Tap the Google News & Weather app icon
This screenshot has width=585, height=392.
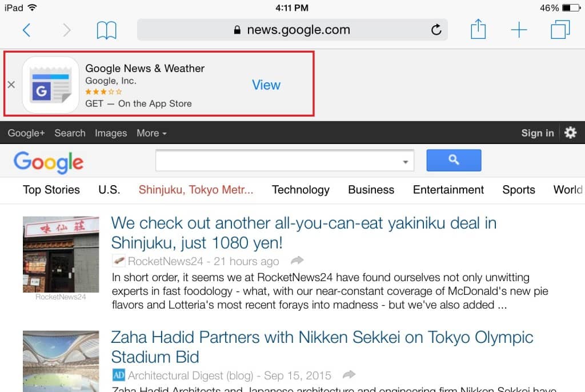coord(51,85)
